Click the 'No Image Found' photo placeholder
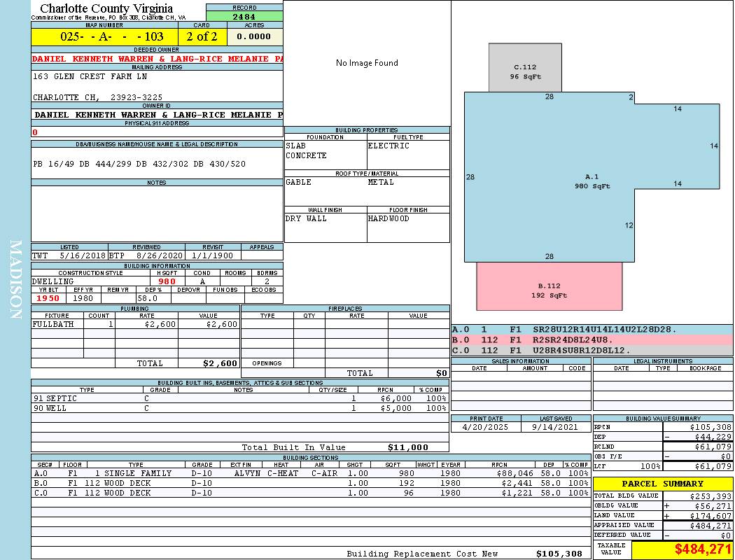 367,63
